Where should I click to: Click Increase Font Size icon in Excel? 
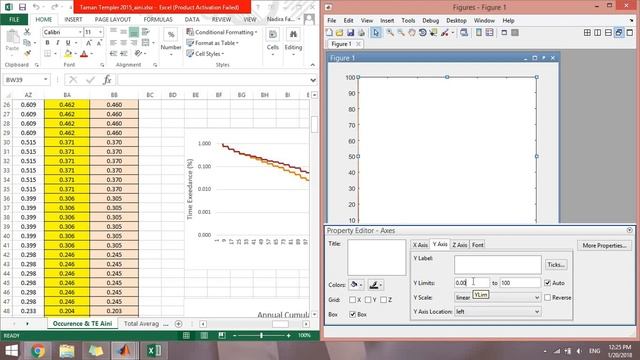coord(88,43)
